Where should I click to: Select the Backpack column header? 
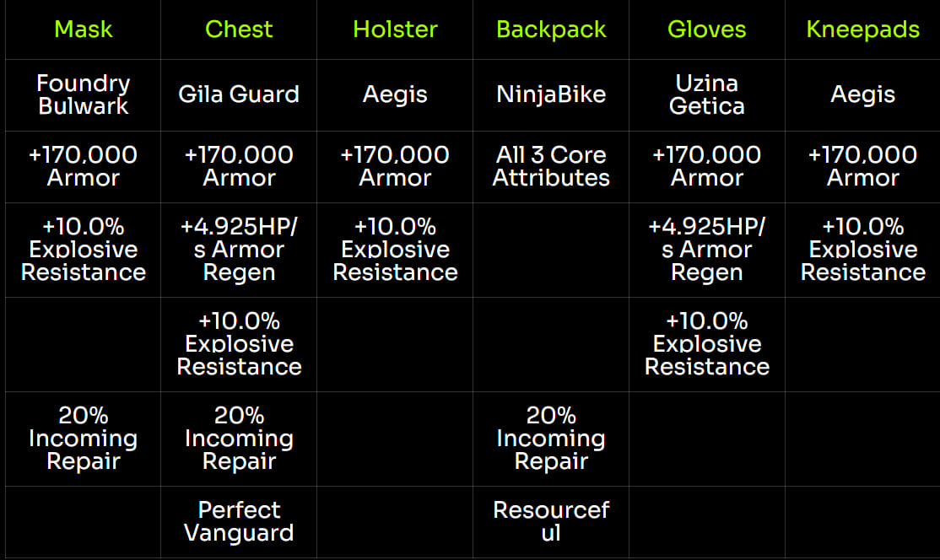click(551, 30)
